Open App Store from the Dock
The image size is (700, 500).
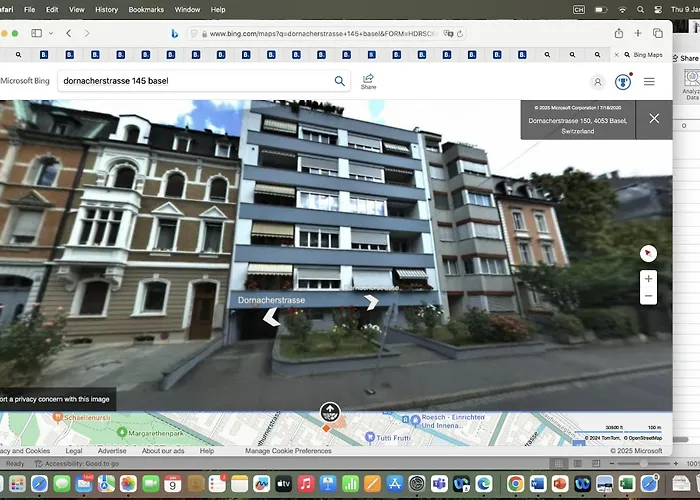tap(395, 483)
